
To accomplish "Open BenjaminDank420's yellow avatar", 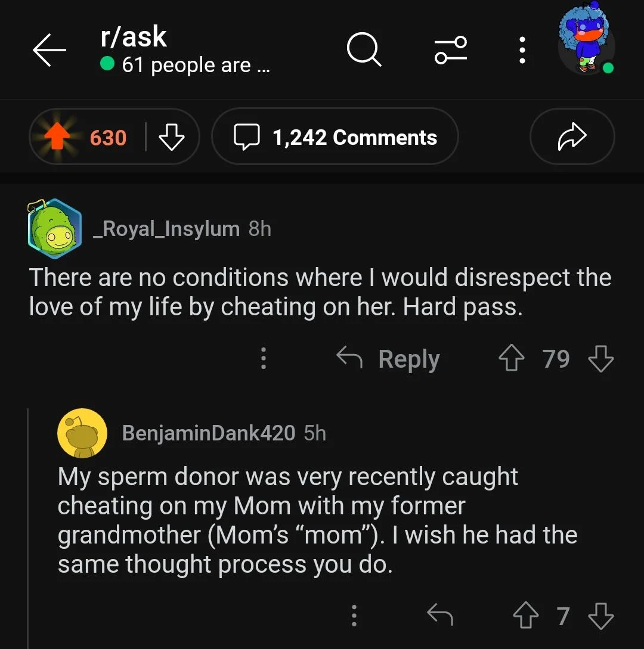I will click(82, 433).
